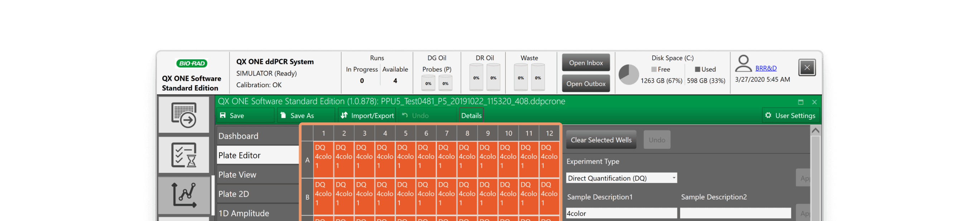Click the second DR Oil bottle indicator
Screen dimensions: 980x221
pos(493,77)
